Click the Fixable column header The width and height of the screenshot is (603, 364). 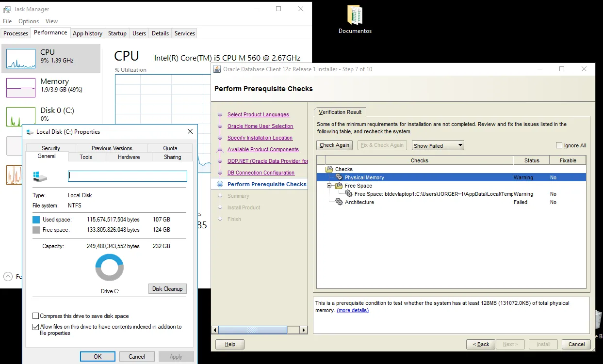pyautogui.click(x=568, y=160)
